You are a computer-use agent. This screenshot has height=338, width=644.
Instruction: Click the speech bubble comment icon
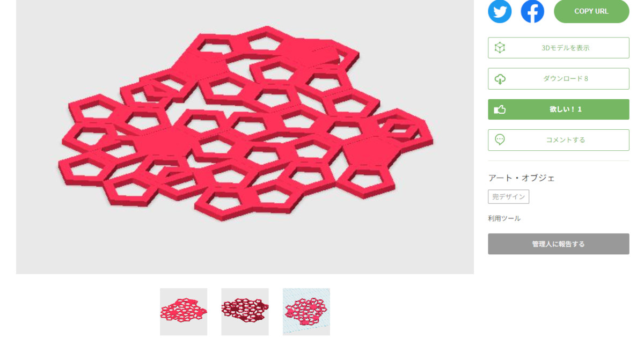[x=500, y=140]
